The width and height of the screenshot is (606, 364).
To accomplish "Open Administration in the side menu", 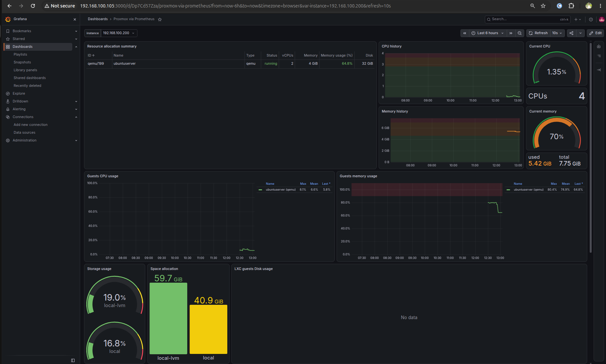I will (24, 141).
